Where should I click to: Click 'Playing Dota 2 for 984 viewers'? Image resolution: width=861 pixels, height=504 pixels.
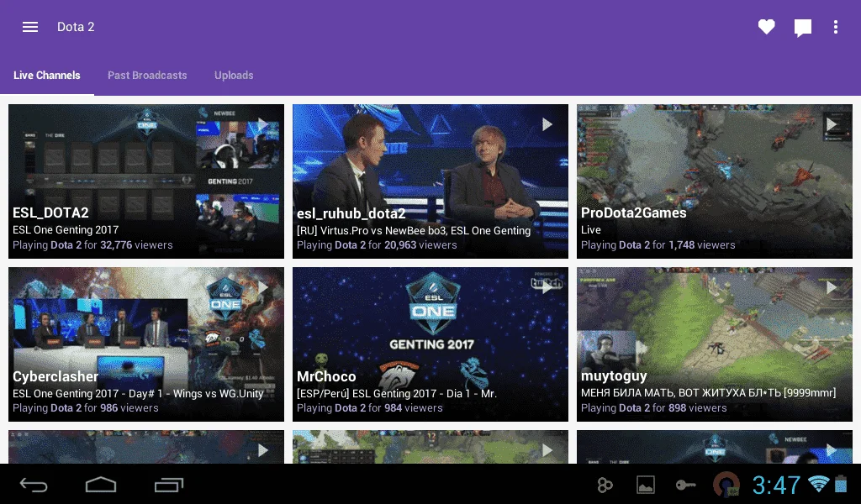[370, 408]
